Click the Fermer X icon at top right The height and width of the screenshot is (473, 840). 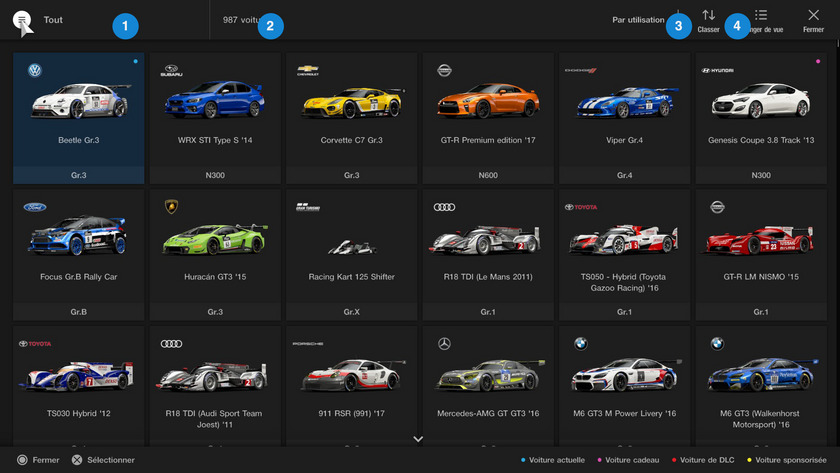[x=813, y=16]
